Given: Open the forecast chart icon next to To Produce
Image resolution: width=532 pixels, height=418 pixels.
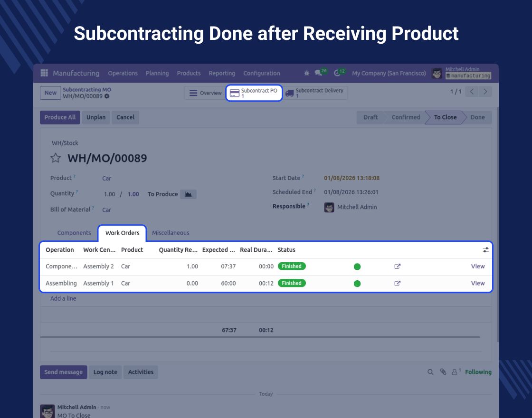Looking at the screenshot, I should (188, 194).
